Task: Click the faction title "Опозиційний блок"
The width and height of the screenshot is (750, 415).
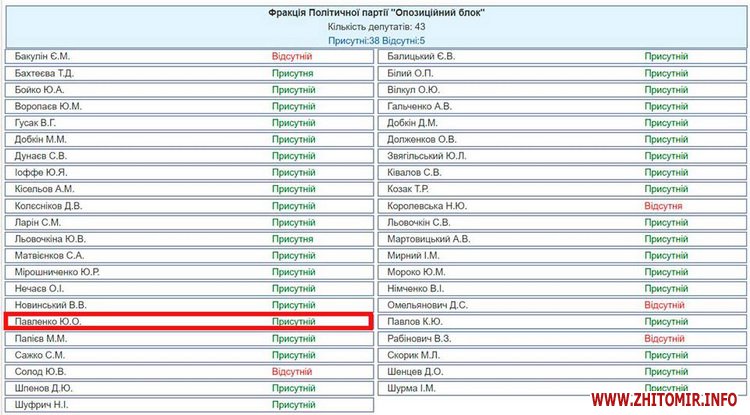Action: [375, 12]
